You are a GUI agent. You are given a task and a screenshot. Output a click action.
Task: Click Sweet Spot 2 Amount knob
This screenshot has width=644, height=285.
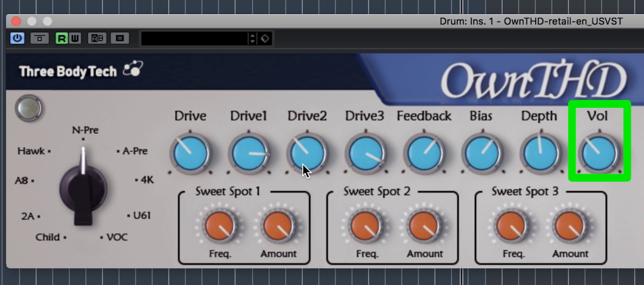click(424, 226)
